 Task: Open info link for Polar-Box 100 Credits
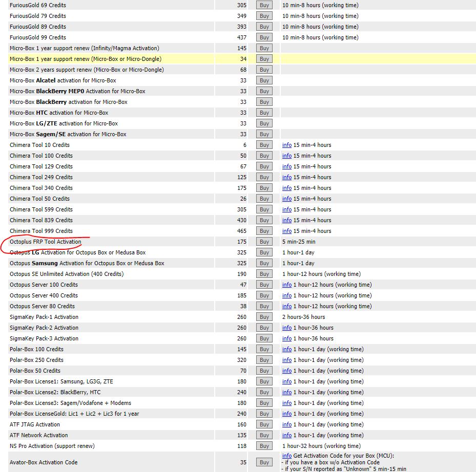click(287, 350)
